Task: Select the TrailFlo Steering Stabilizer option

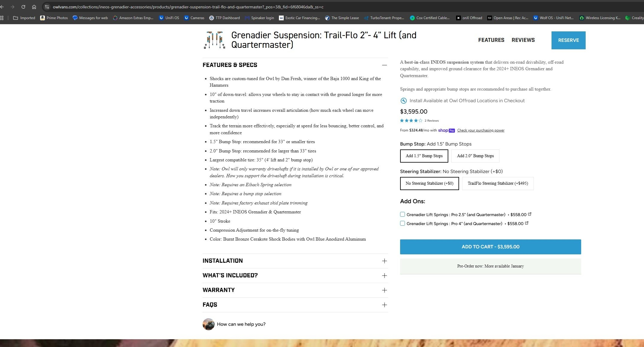Action: pos(498,183)
